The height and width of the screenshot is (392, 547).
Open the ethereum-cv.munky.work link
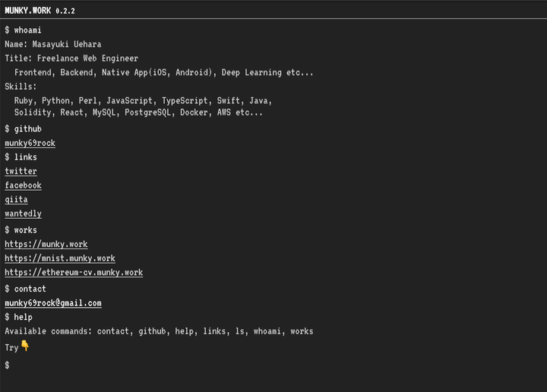(x=74, y=272)
